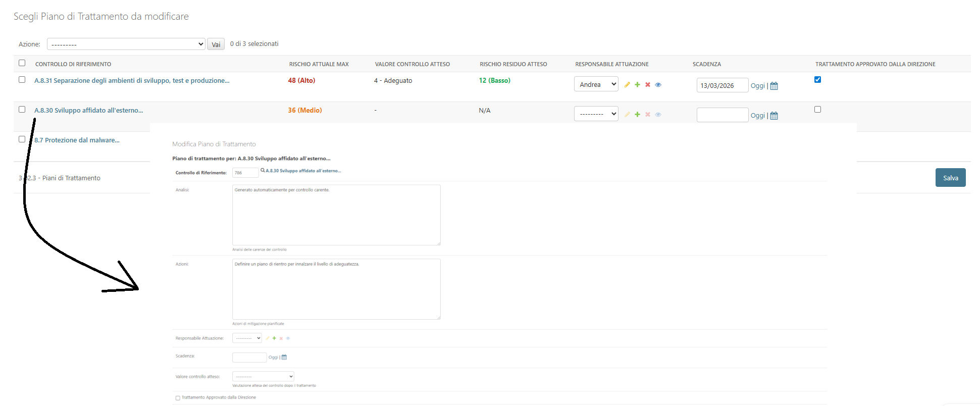The image size is (980, 406).
Task: Click green plus icon in A.8.31 row
Action: coord(637,85)
